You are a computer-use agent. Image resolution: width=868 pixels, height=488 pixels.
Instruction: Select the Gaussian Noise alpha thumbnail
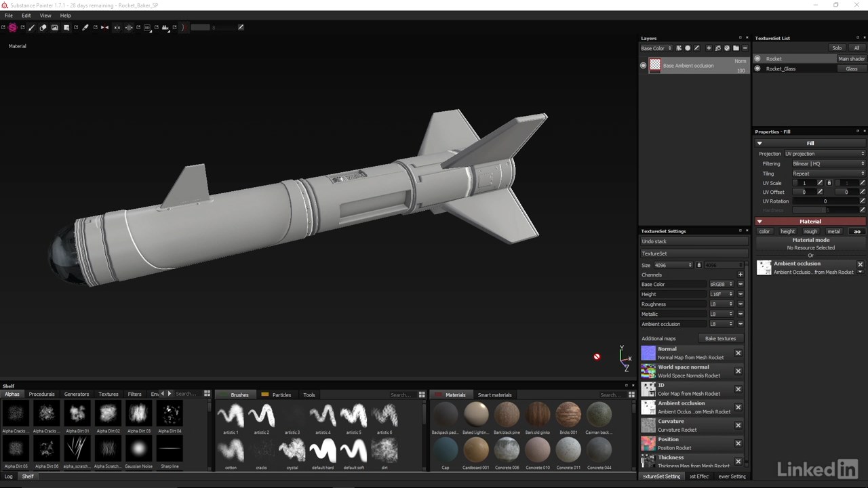pos(138,449)
